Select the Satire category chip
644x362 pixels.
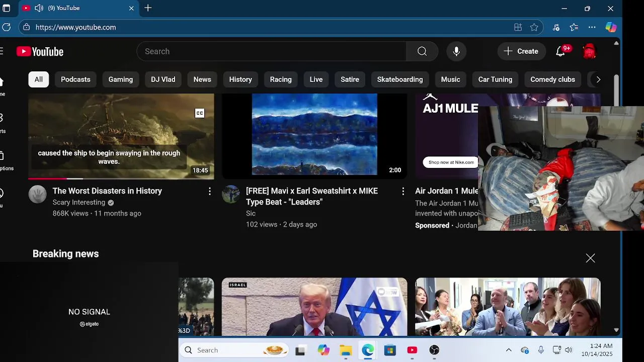point(350,79)
